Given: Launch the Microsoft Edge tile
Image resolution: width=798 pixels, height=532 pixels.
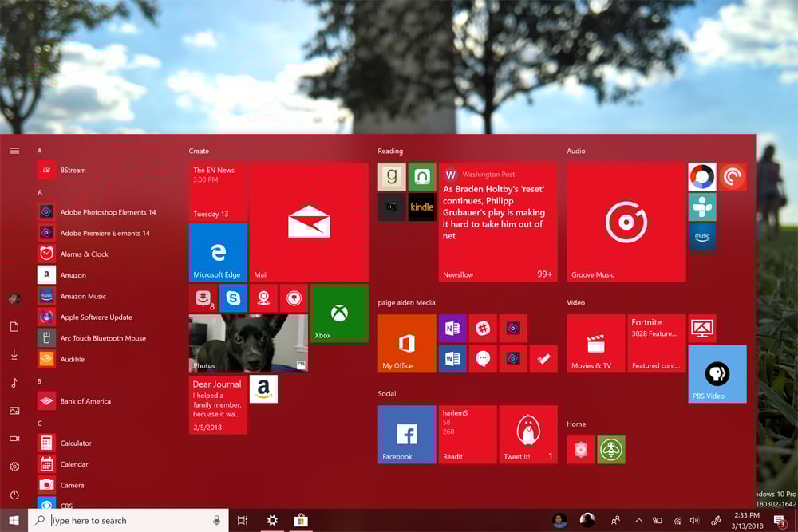Looking at the screenshot, I should (218, 252).
